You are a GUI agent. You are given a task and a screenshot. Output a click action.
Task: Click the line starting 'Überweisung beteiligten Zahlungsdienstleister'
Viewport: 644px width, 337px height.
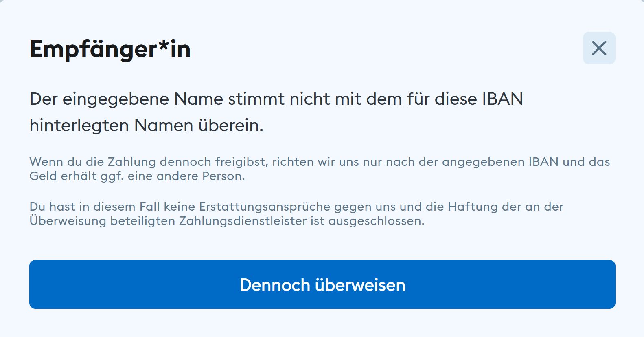coord(227,221)
